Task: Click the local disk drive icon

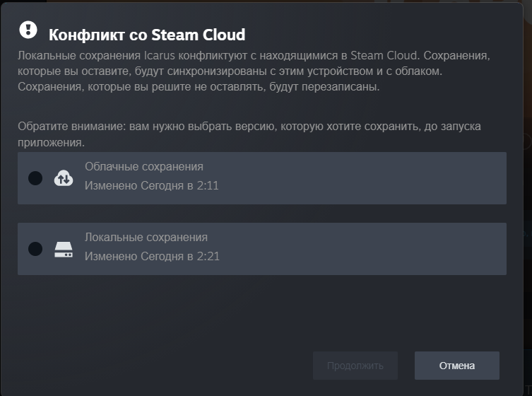Action: (x=64, y=249)
